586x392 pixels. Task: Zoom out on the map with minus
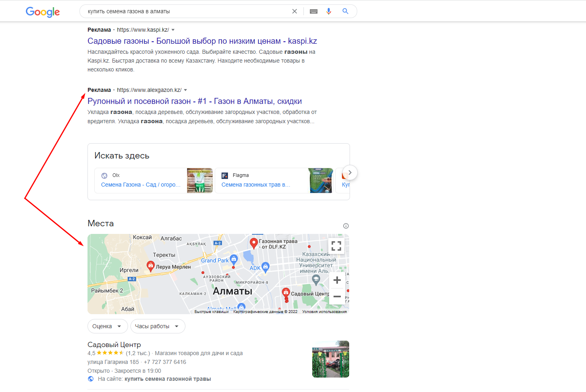point(337,297)
